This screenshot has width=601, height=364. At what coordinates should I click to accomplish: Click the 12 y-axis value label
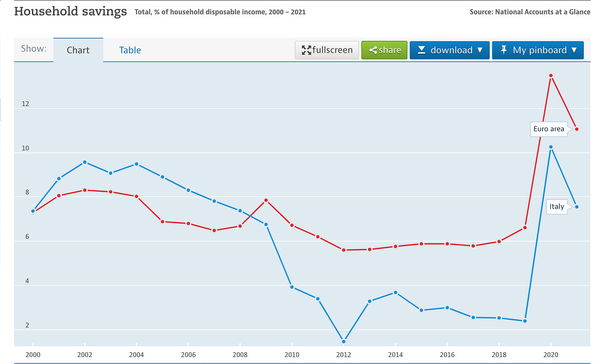(x=25, y=104)
